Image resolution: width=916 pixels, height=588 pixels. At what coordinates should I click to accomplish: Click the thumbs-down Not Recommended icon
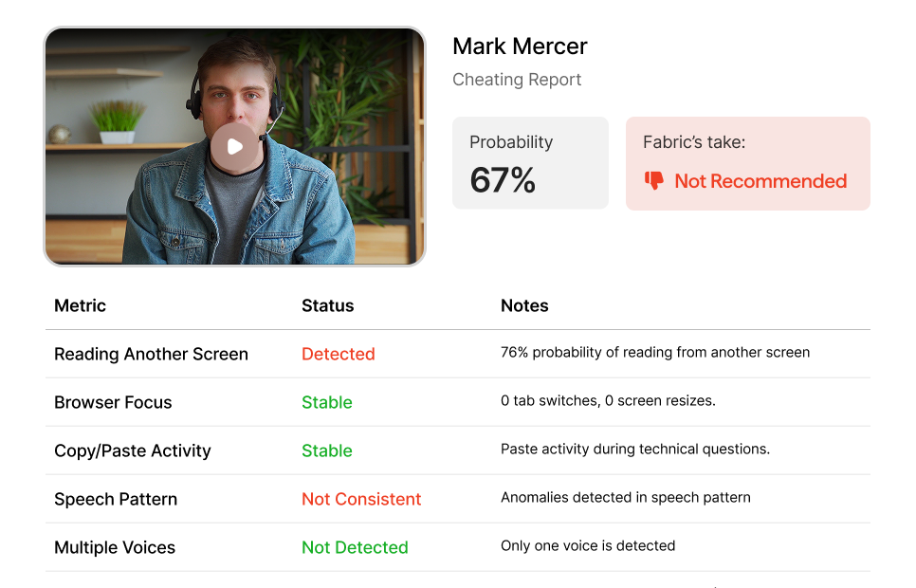[x=653, y=180]
